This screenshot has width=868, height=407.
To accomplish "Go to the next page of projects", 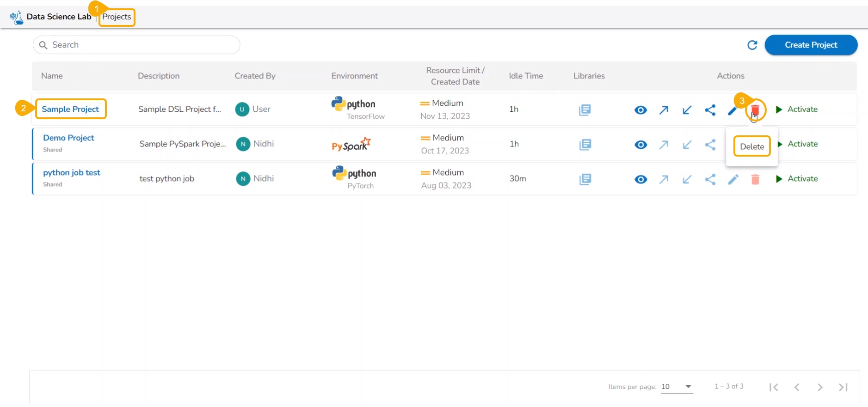I will click(820, 387).
